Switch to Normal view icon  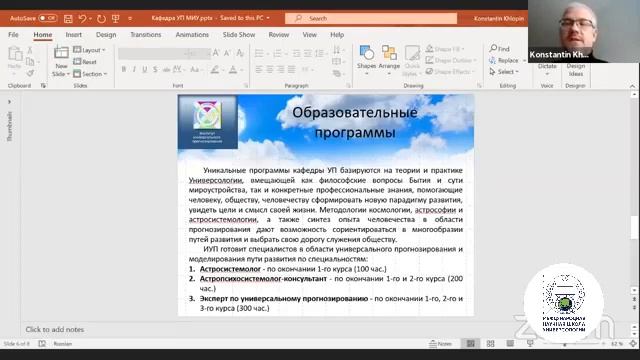[x=471, y=344]
